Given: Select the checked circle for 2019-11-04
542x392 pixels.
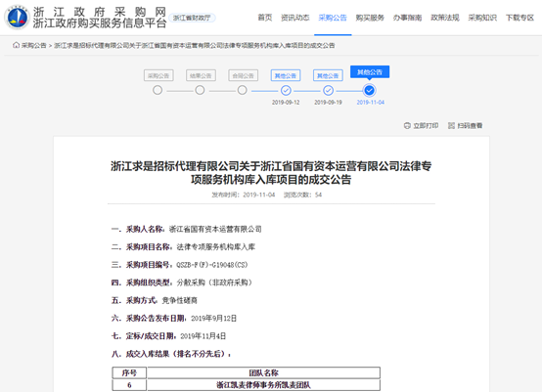Looking at the screenshot, I should point(369,91).
